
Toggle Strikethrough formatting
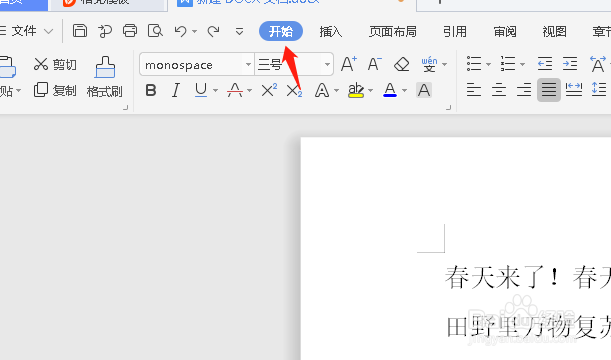coord(235,90)
